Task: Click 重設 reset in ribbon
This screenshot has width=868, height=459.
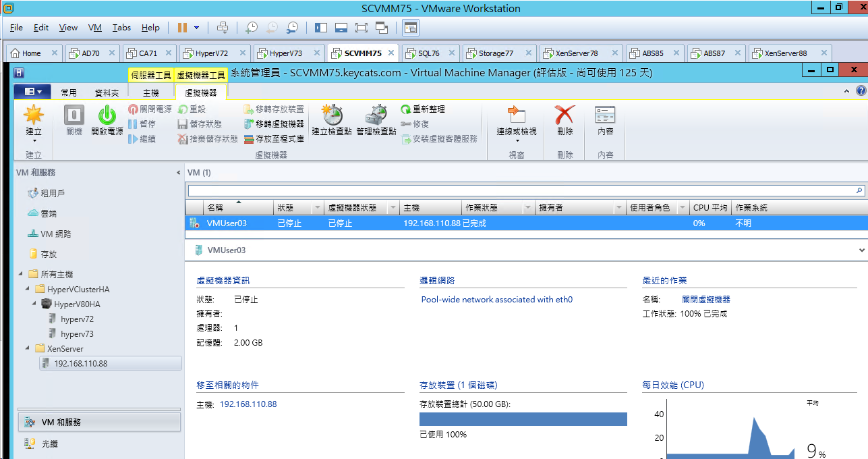Action: coord(192,109)
